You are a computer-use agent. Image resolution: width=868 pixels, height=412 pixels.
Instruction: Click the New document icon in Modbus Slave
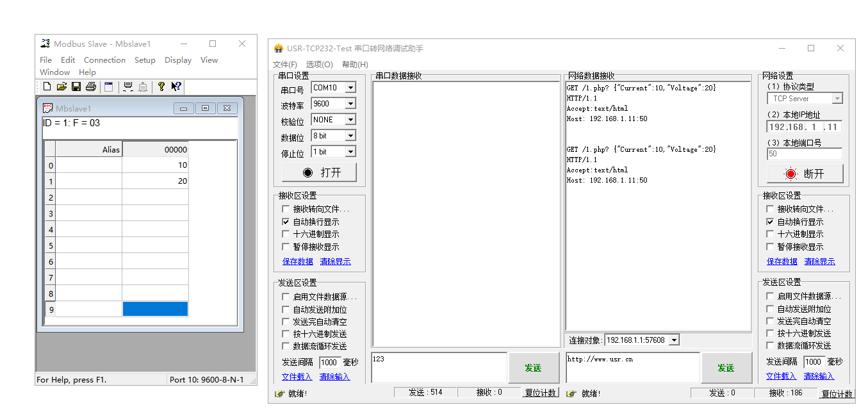coord(47,87)
